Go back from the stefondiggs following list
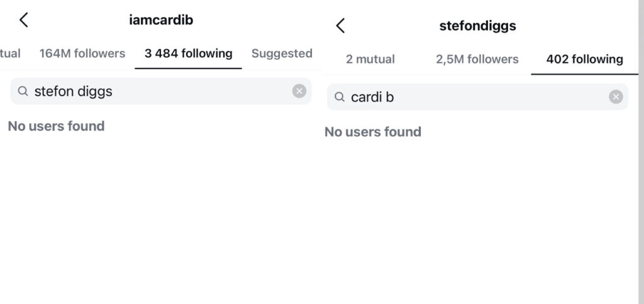The width and height of the screenshot is (644, 304). click(340, 26)
